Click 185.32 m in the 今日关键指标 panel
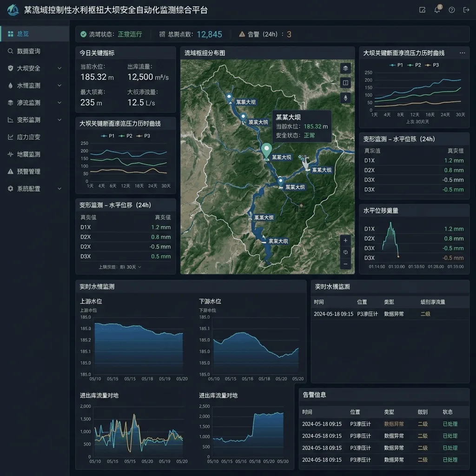Screen dimensions: 476x476 pyautogui.click(x=97, y=77)
